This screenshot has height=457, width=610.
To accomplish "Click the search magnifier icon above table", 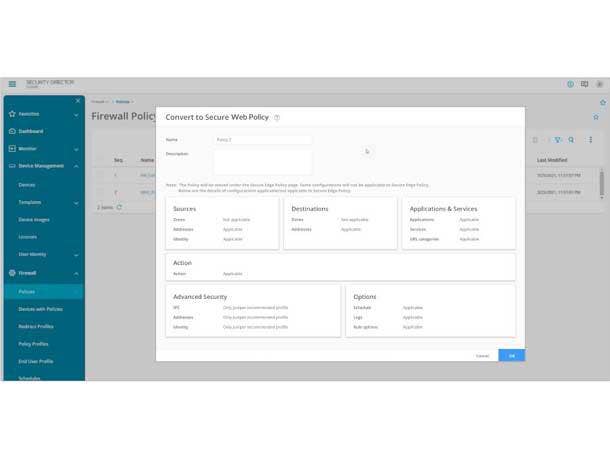I will coord(572,140).
